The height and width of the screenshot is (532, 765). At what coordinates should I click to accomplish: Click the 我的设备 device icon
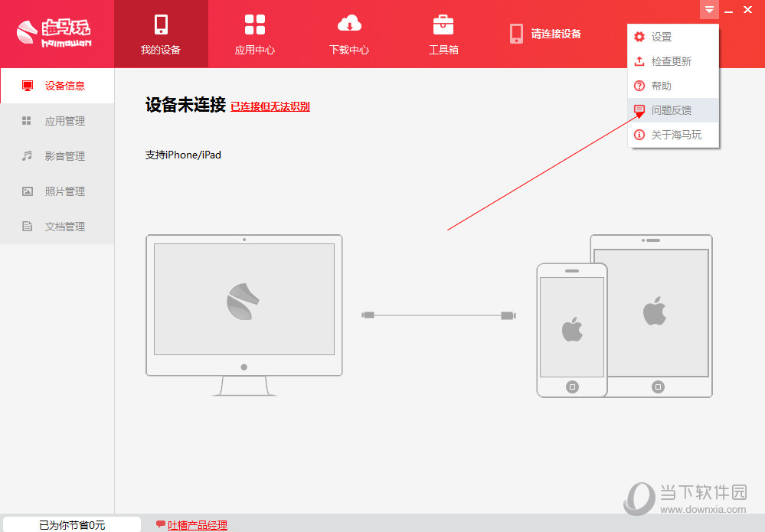pyautogui.click(x=161, y=34)
